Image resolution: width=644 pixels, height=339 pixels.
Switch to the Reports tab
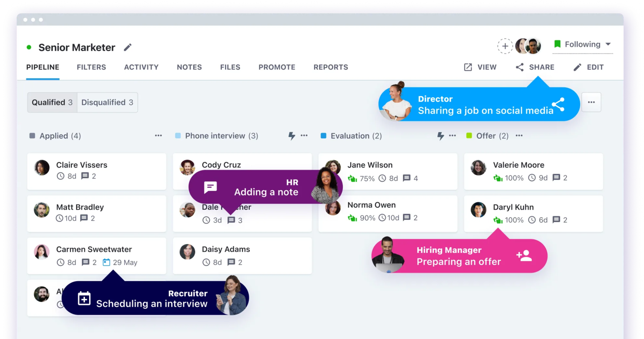[331, 67]
